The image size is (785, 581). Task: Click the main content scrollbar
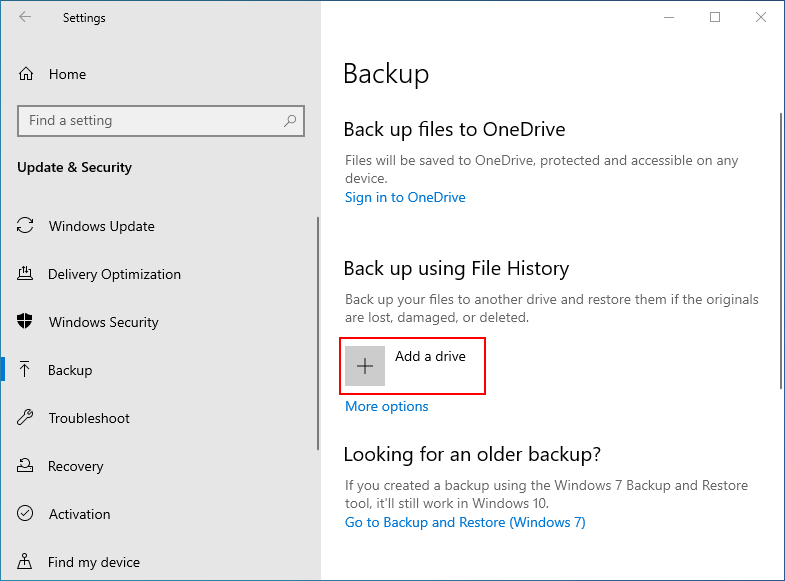(x=781, y=251)
